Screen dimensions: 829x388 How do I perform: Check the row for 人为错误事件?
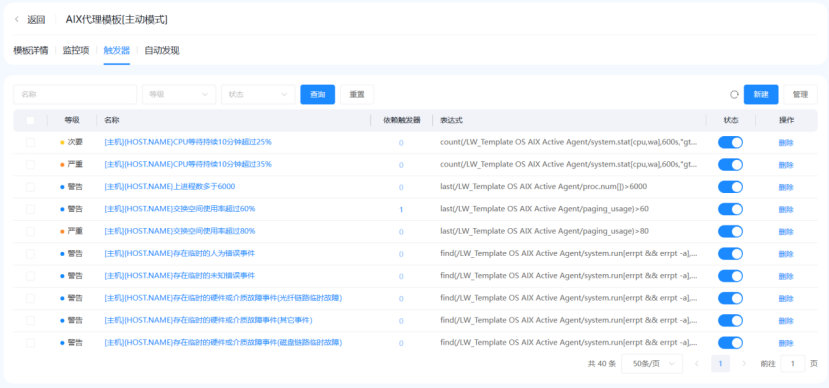pos(31,254)
